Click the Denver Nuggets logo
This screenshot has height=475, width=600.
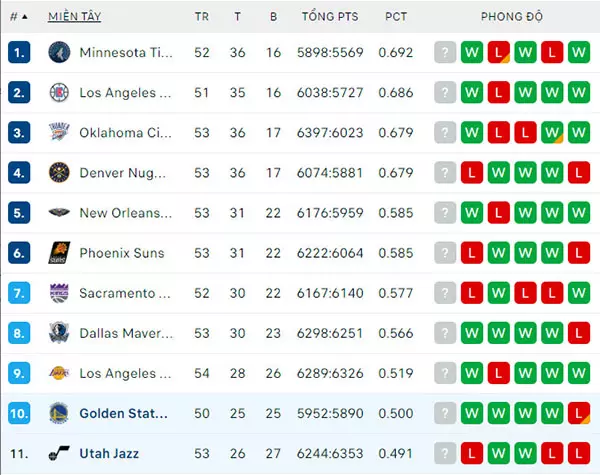click(59, 173)
